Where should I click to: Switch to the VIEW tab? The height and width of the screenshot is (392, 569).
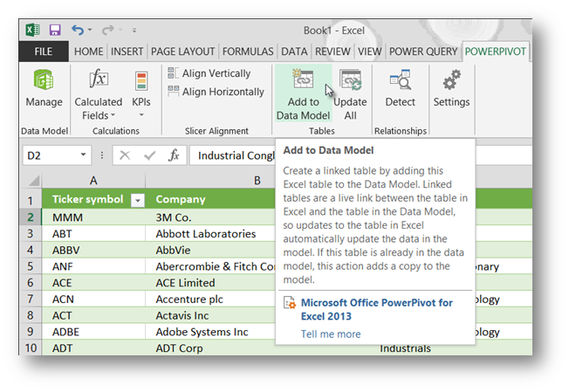click(370, 52)
